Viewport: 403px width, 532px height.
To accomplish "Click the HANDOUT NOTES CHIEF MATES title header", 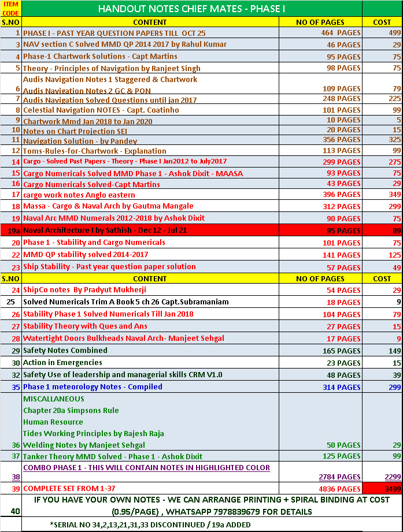I will (191, 9).
